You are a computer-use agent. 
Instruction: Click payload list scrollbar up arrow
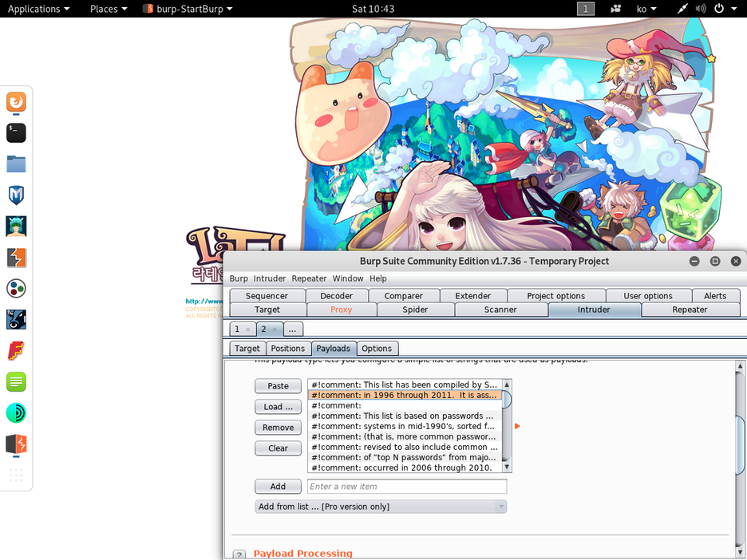click(507, 385)
